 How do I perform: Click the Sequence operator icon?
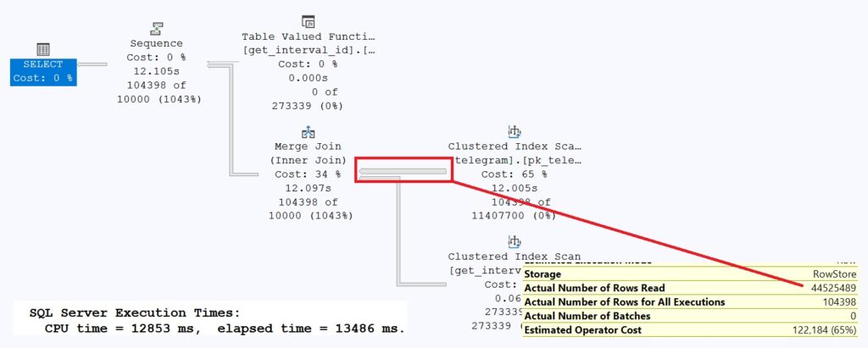[x=156, y=28]
